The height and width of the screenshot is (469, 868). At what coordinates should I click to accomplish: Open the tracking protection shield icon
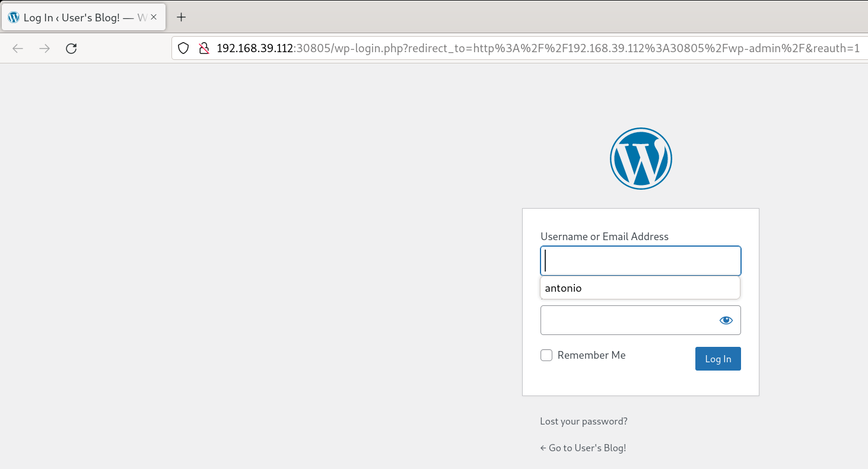[x=183, y=49]
